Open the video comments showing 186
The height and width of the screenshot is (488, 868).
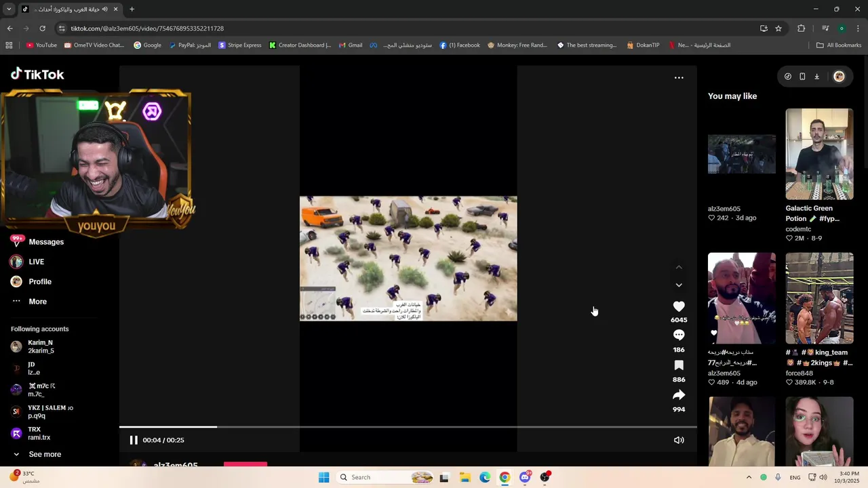point(679,335)
